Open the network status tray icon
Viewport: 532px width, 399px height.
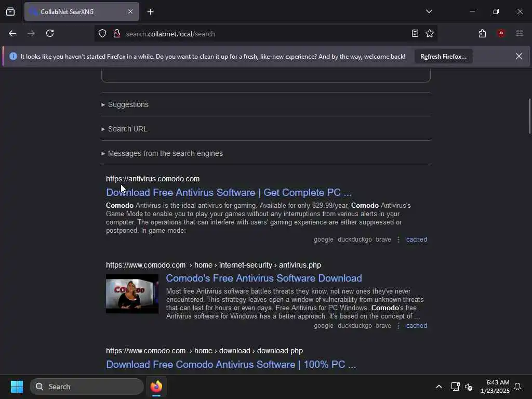(455, 387)
